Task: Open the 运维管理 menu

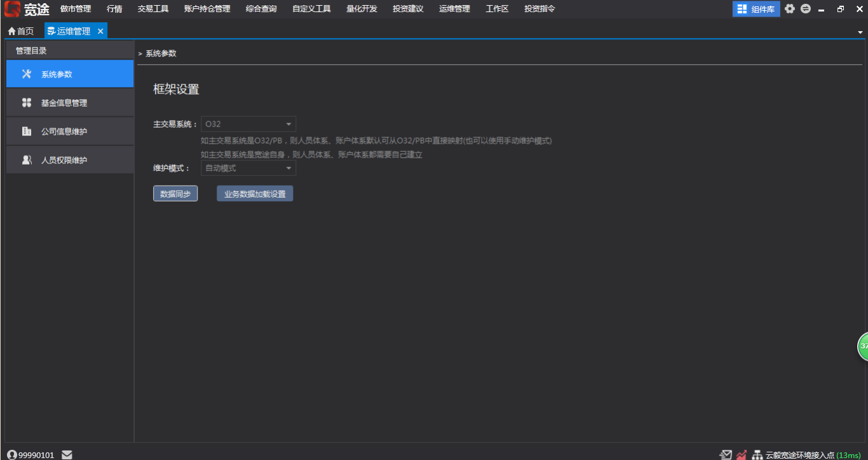Action: [x=454, y=9]
